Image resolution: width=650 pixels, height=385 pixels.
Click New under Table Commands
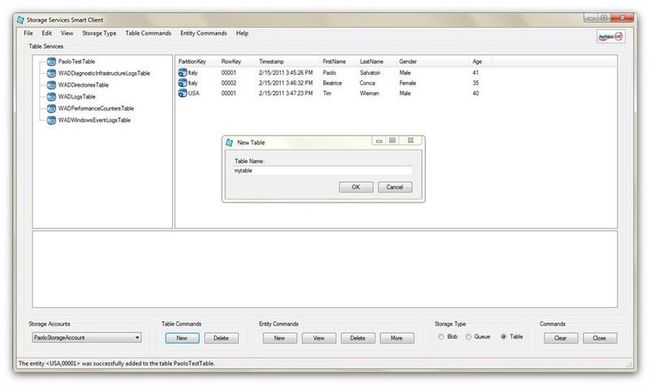click(x=182, y=338)
